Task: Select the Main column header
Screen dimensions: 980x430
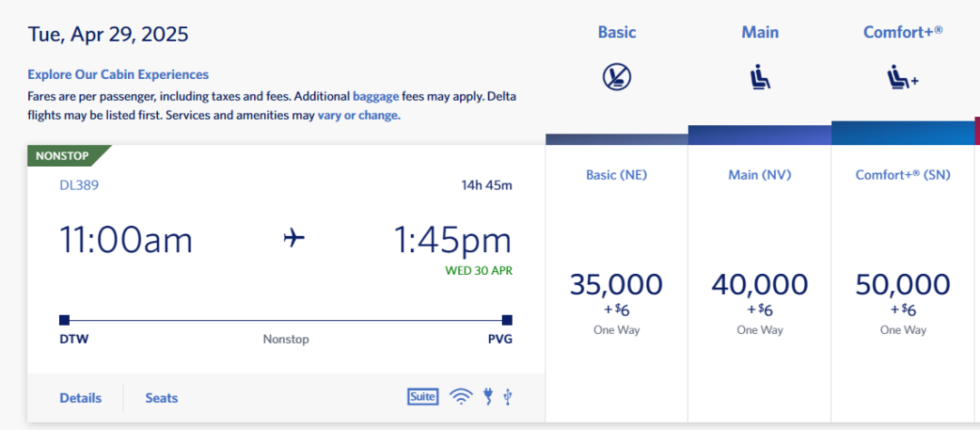Action: click(x=760, y=33)
